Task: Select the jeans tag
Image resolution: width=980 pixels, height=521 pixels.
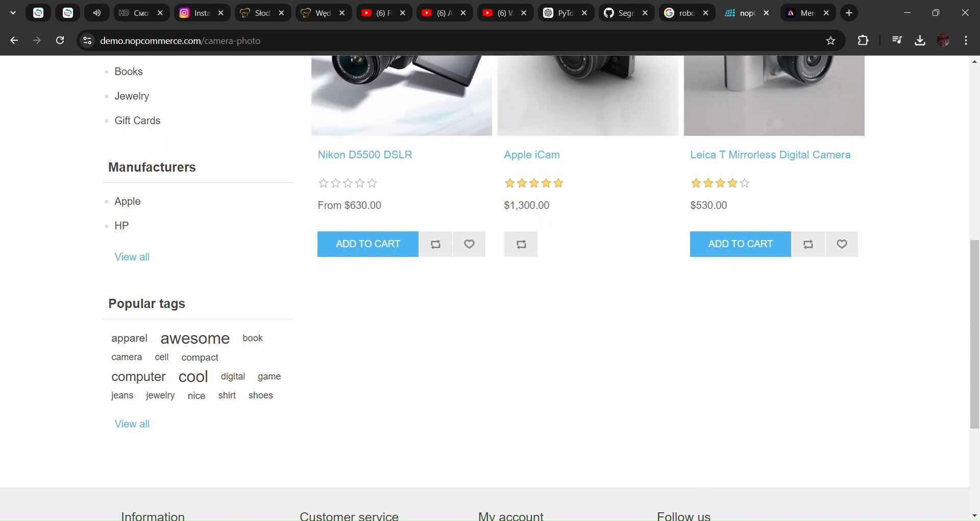Action: pos(122,395)
